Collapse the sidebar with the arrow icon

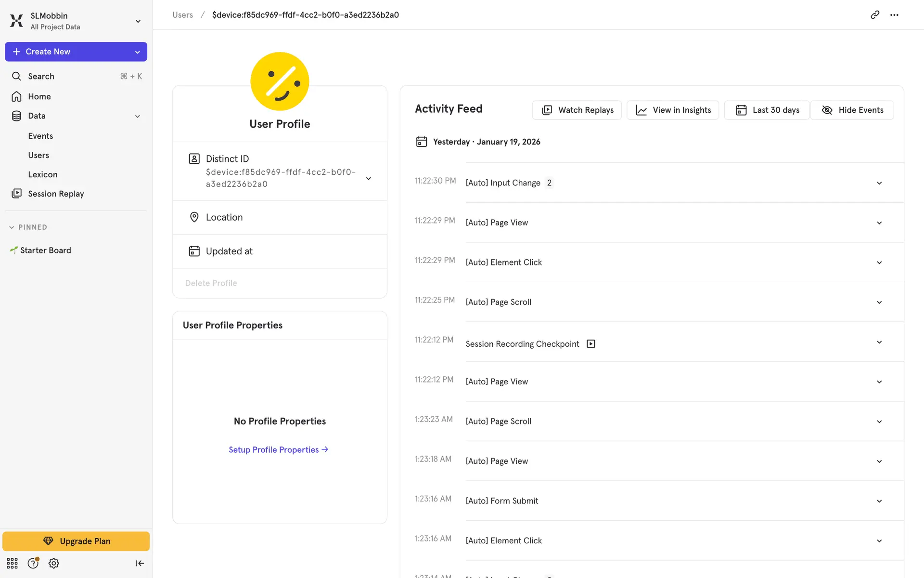[x=140, y=563]
